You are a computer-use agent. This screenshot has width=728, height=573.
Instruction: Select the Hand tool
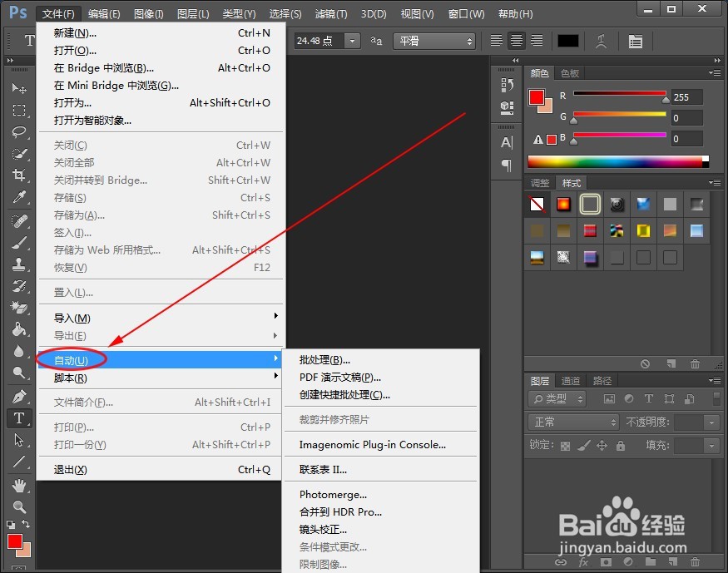point(18,486)
